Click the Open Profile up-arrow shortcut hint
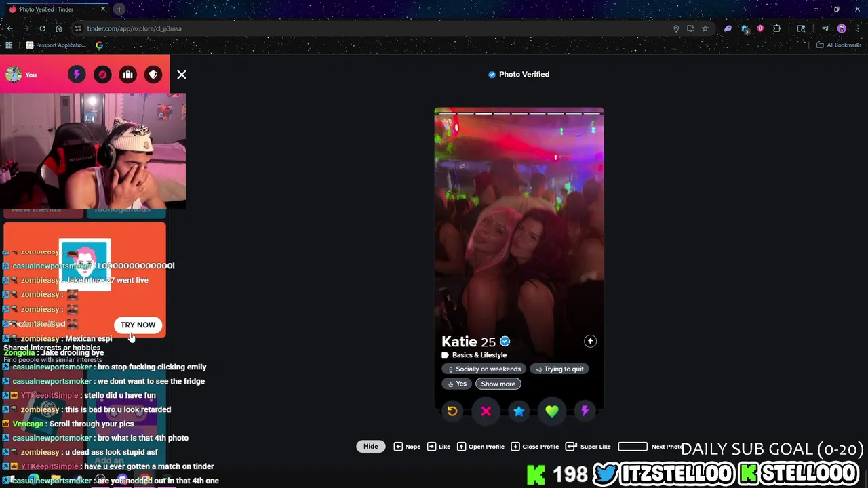Screen dimensions: 868x488 [480, 447]
